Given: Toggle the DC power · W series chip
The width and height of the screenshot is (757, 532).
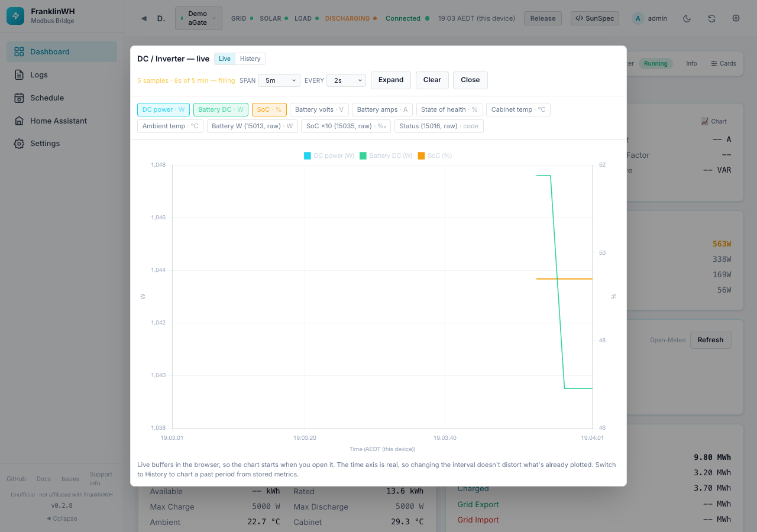Looking at the screenshot, I should [x=164, y=109].
